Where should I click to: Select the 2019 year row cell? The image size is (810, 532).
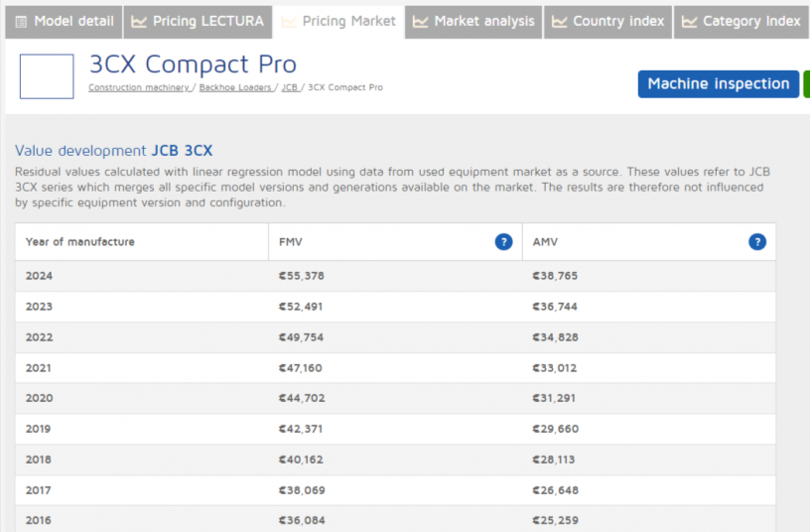(x=142, y=429)
